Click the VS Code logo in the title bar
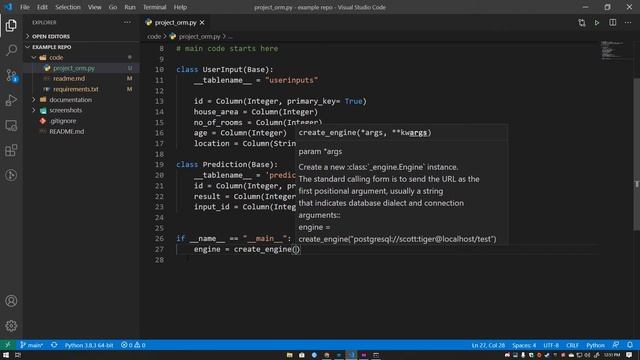The width and height of the screenshot is (640, 360). tap(8, 7)
